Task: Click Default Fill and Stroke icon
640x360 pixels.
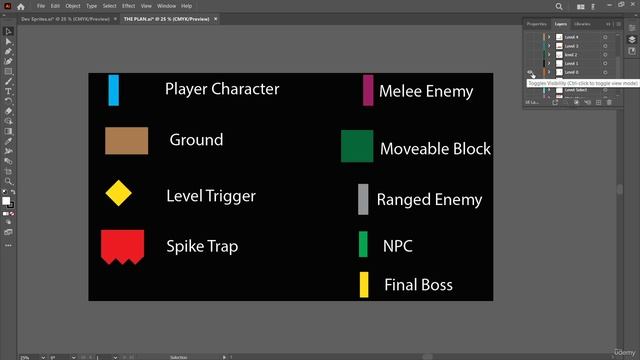Action: (4, 192)
